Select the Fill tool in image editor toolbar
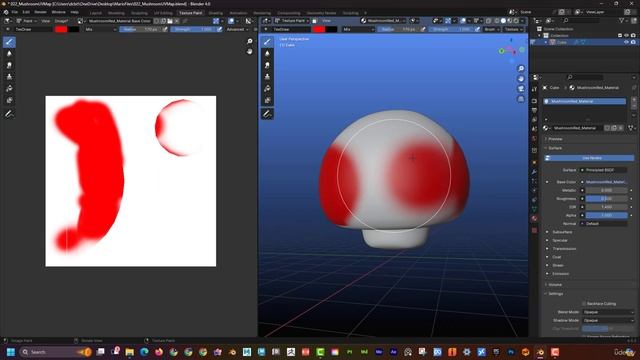Viewport: 640px width, 360px height. 9,89
